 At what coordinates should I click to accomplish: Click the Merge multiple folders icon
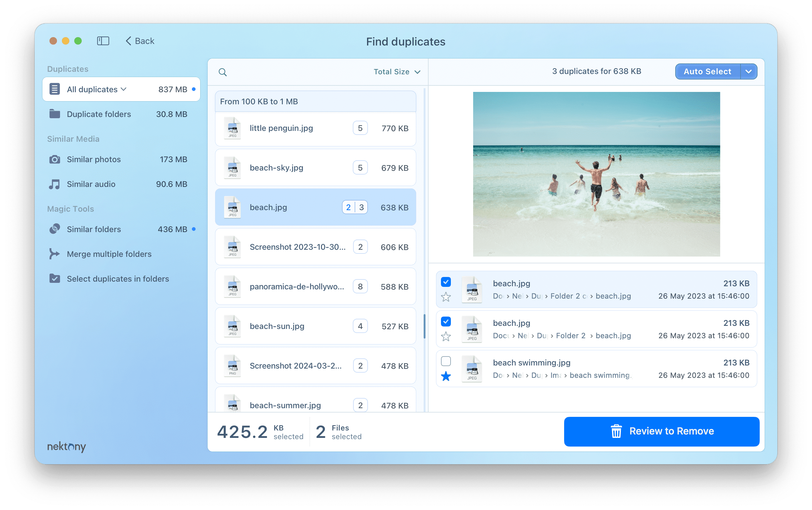(x=55, y=254)
